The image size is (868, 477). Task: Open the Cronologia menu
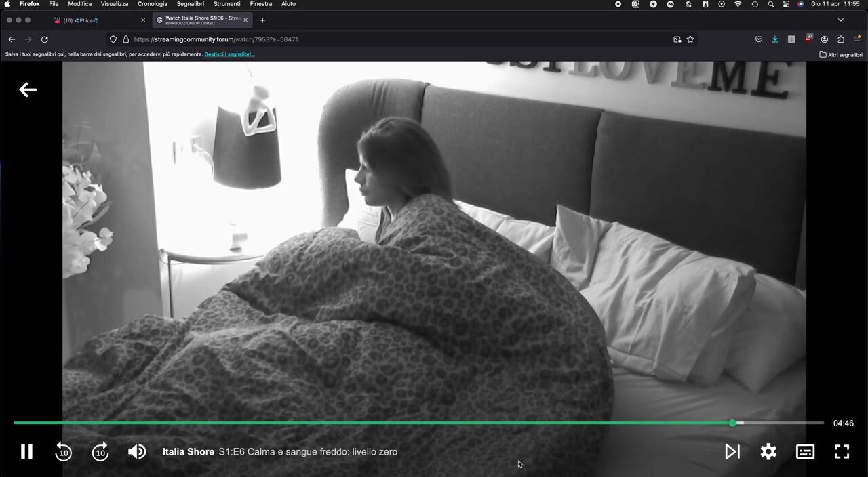click(153, 4)
